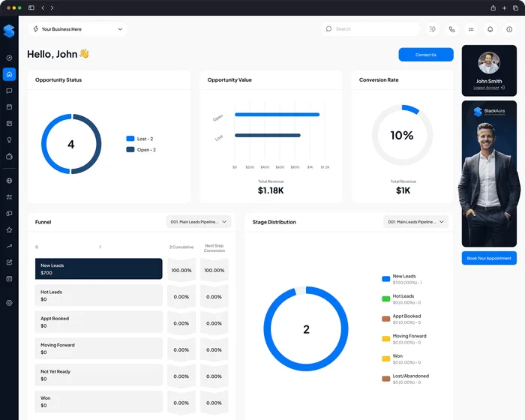
Task: Open the settings gear at the sidebar bottom
Action: click(x=9, y=303)
